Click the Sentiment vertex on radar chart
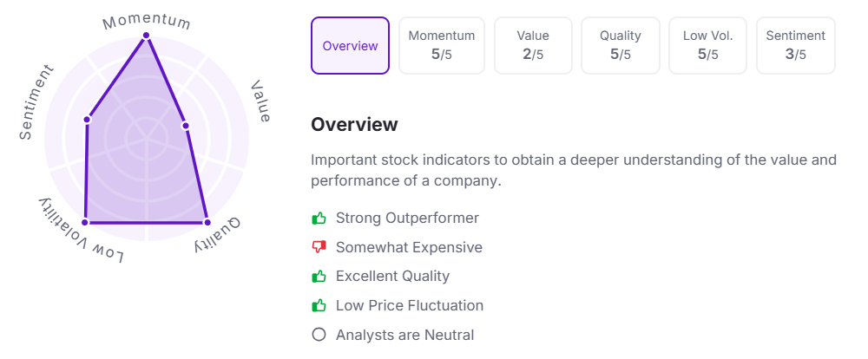The image size is (868, 359). (x=87, y=119)
